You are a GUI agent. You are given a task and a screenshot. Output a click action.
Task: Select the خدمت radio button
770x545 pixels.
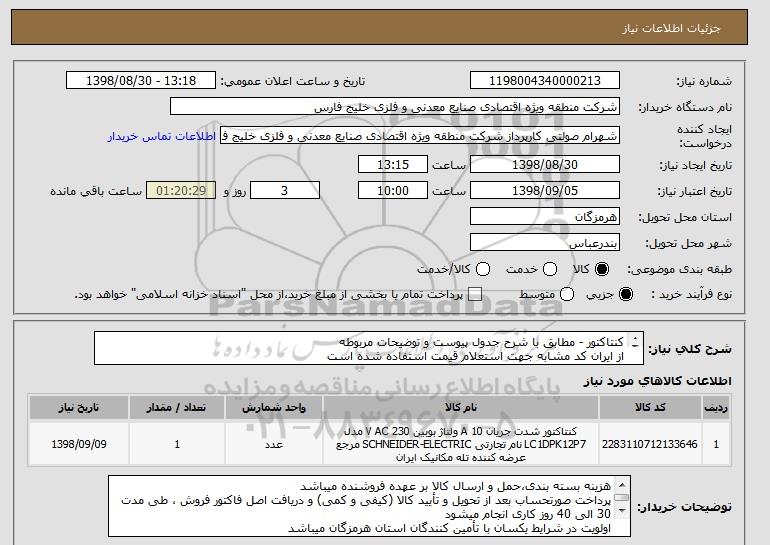coord(550,269)
